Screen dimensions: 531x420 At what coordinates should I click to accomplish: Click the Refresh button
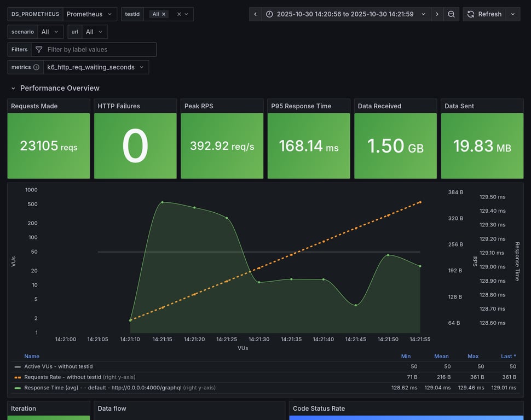click(484, 14)
